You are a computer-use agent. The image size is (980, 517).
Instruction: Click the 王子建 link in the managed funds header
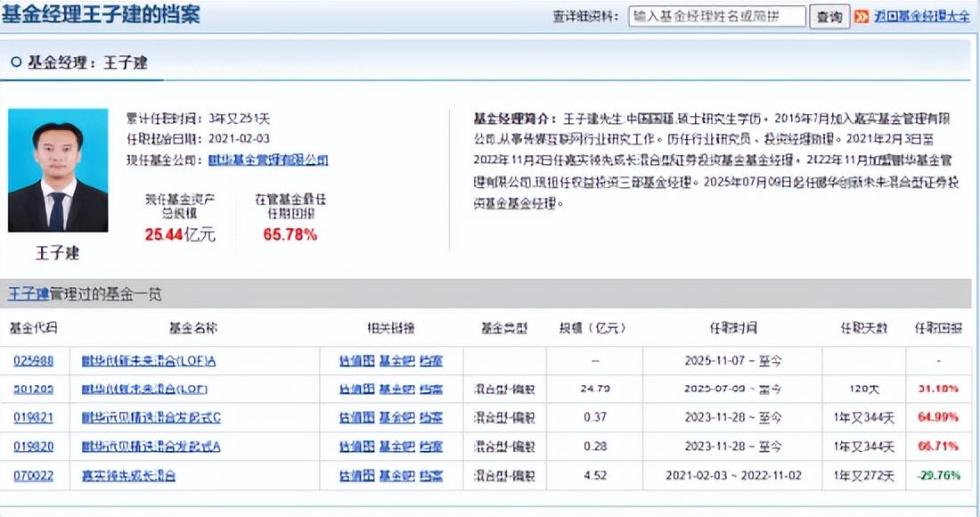(x=28, y=293)
